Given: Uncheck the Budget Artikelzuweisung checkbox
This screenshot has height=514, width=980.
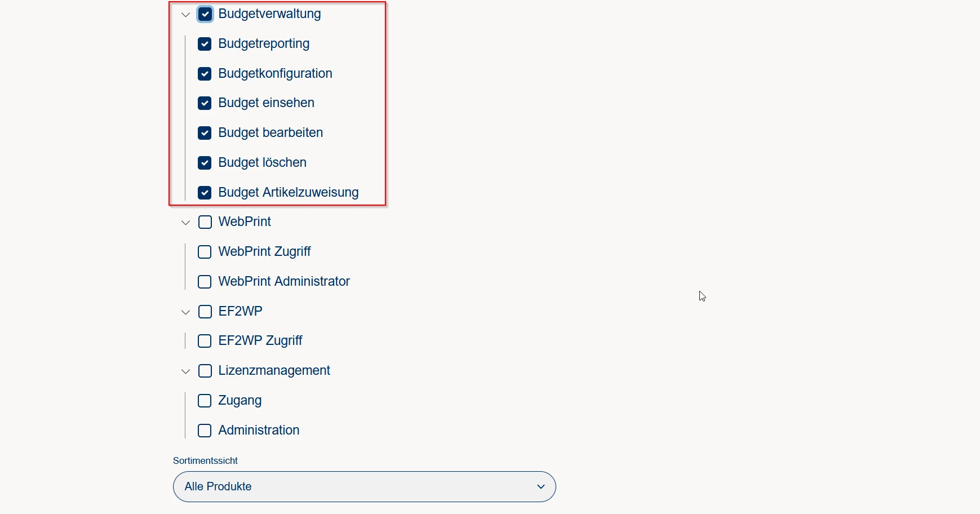Looking at the screenshot, I should click(205, 193).
